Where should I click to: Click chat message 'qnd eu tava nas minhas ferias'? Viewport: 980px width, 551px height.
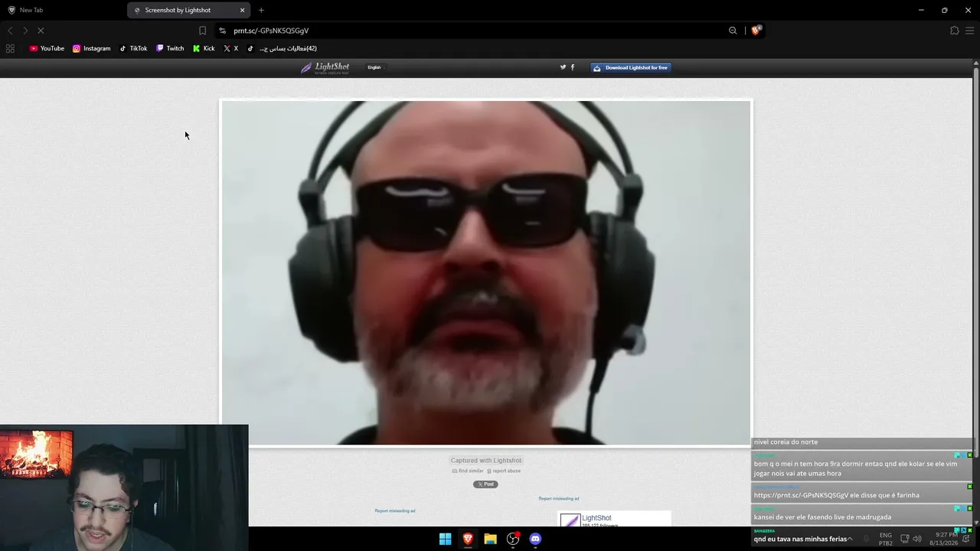coord(800,539)
